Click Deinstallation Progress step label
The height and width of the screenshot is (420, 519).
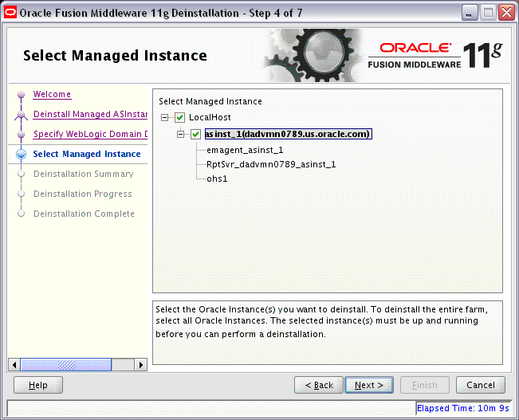83,194
